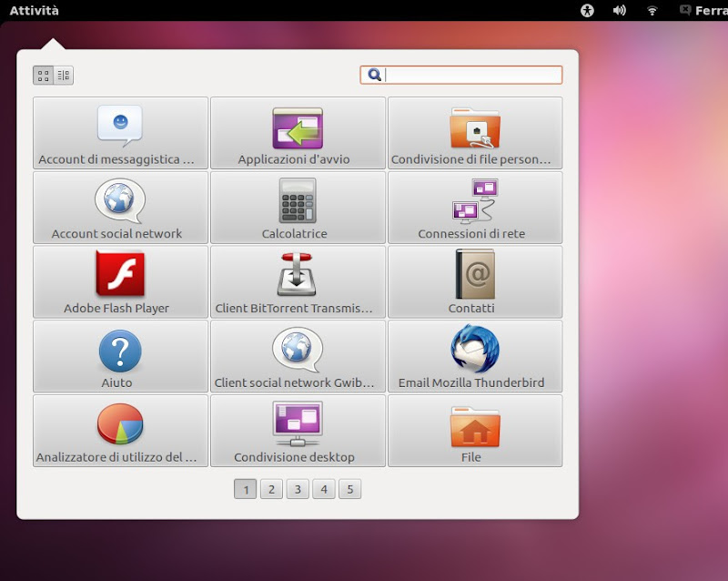Image resolution: width=728 pixels, height=581 pixels.
Task: Open Client BitTorrent Transmission
Action: [x=298, y=281]
